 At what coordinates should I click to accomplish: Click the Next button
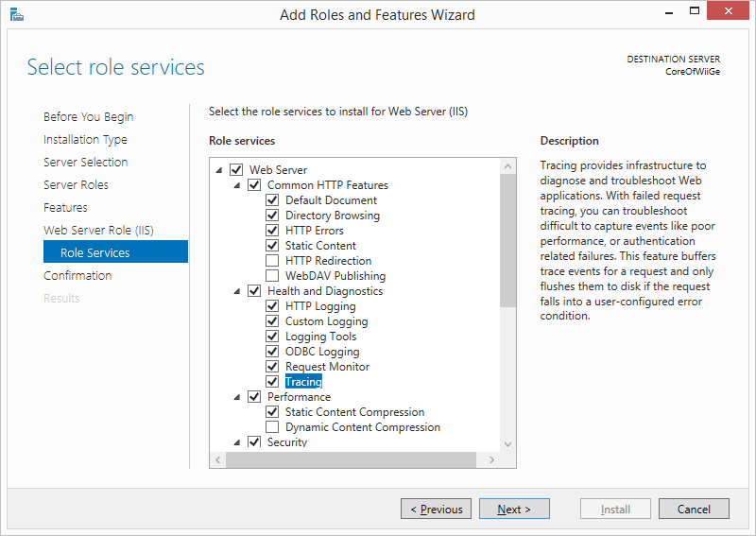click(514, 509)
